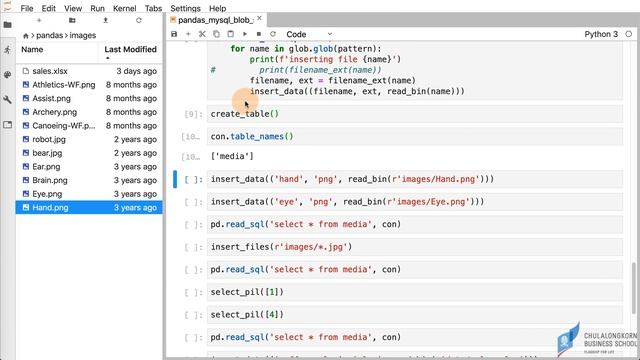Navigate to images folder breadcrumb

point(83,36)
